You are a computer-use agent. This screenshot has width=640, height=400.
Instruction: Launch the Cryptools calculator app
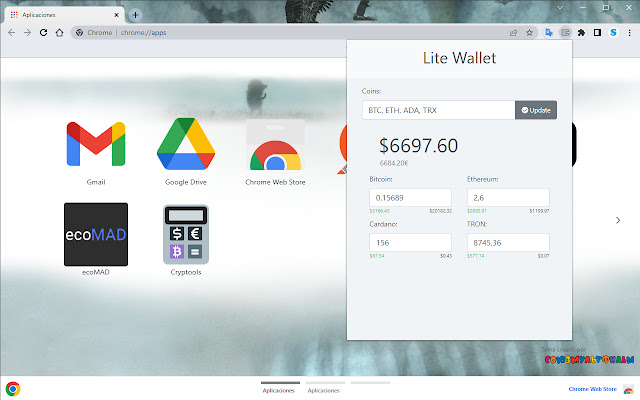pos(186,234)
